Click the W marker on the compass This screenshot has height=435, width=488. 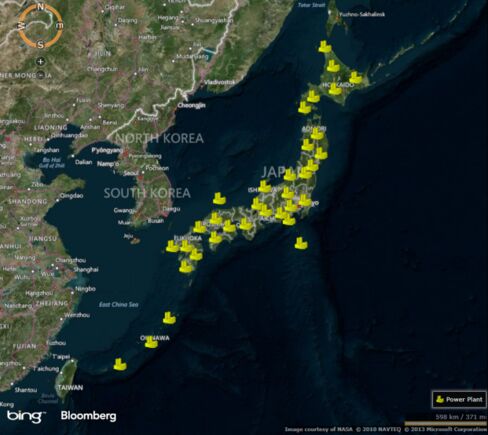coord(21,26)
